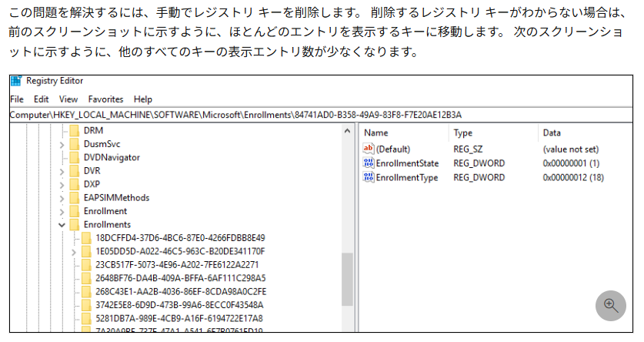Click the tree pane scrollbar thumb

pyautogui.click(x=347, y=280)
